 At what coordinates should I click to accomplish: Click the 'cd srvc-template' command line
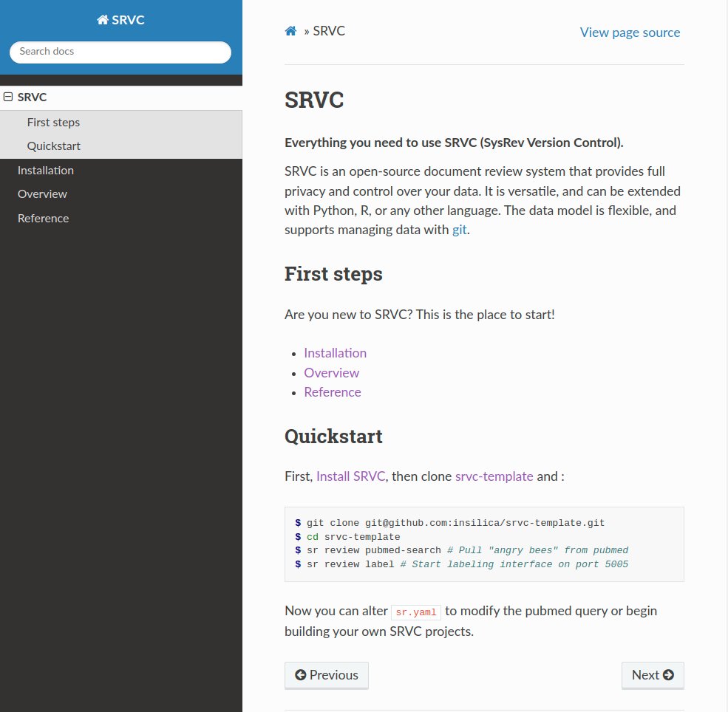click(x=347, y=537)
